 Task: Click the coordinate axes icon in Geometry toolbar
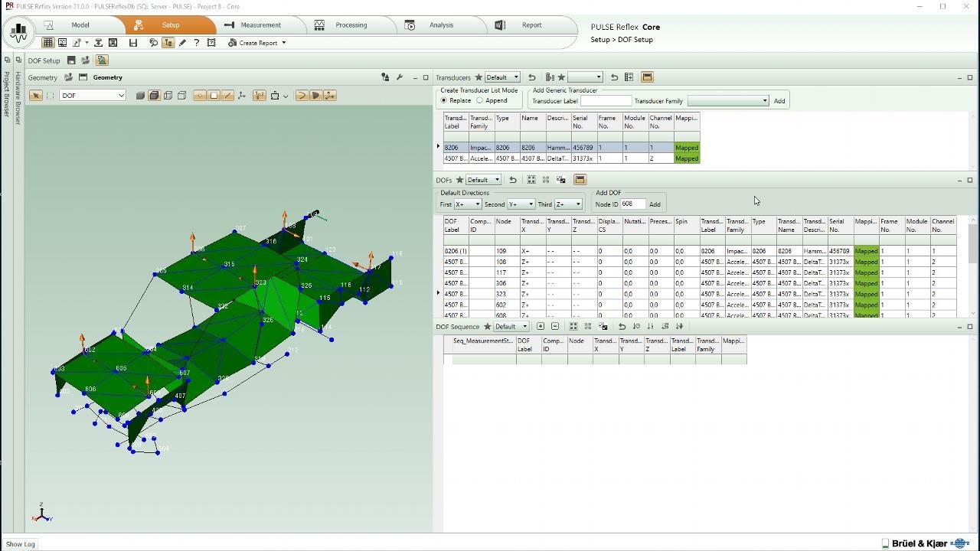point(242,96)
